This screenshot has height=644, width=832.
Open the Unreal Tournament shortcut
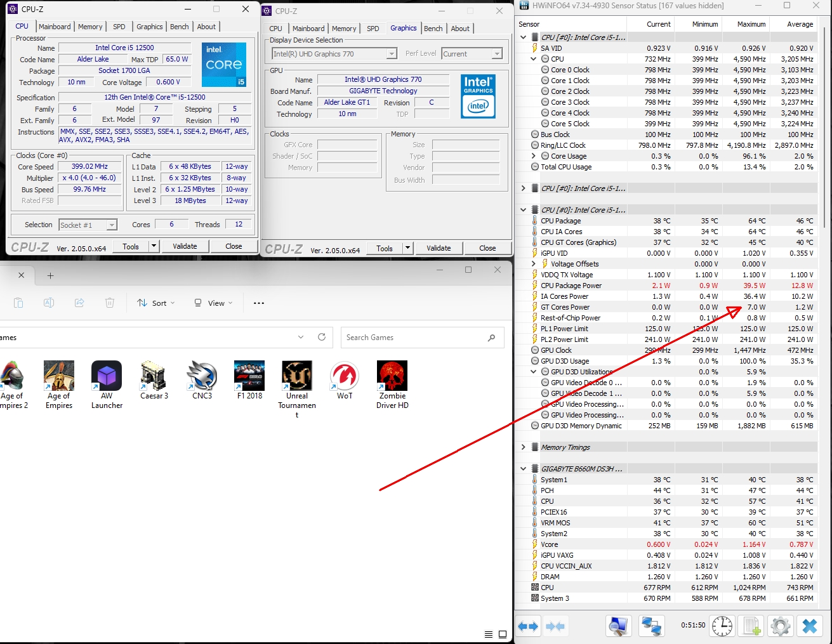pos(297,389)
